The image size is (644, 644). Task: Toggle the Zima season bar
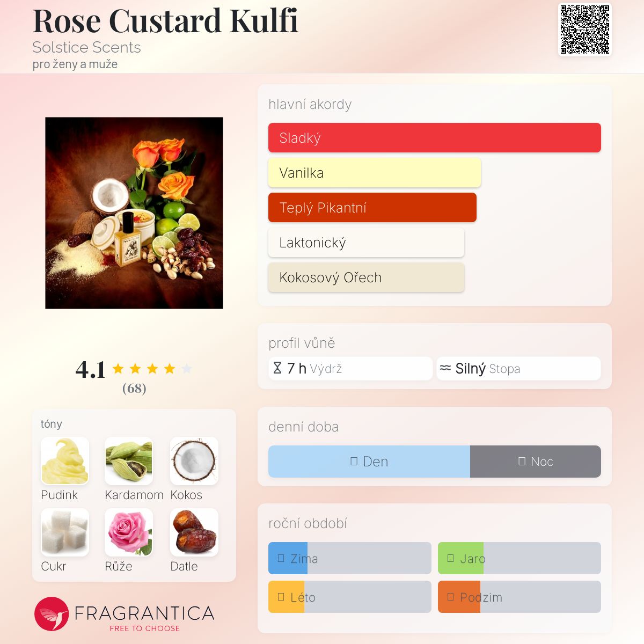(x=350, y=558)
